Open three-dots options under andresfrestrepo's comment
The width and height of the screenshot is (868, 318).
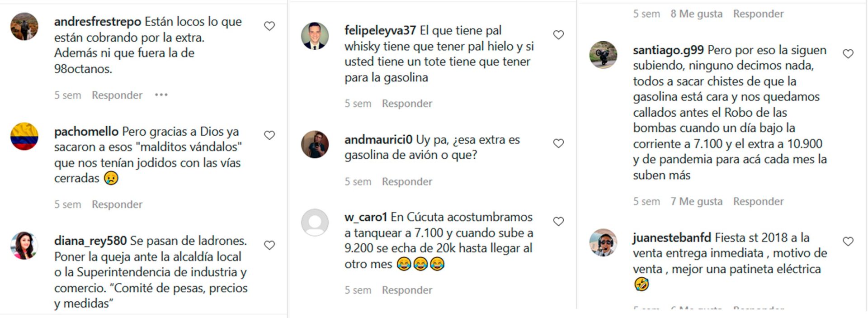click(x=161, y=95)
